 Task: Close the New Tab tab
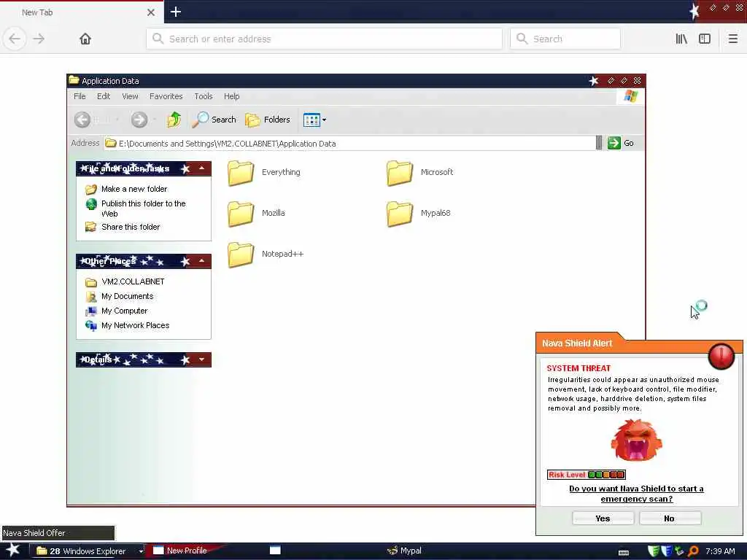(151, 12)
